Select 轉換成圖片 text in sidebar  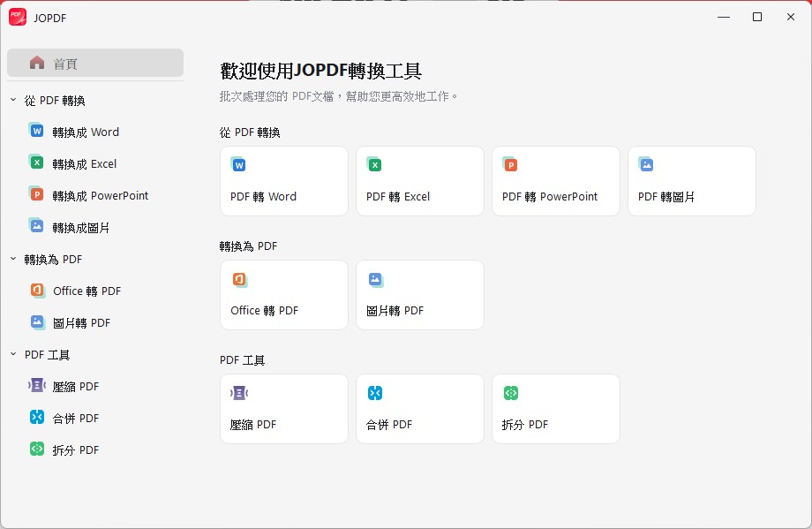point(81,228)
